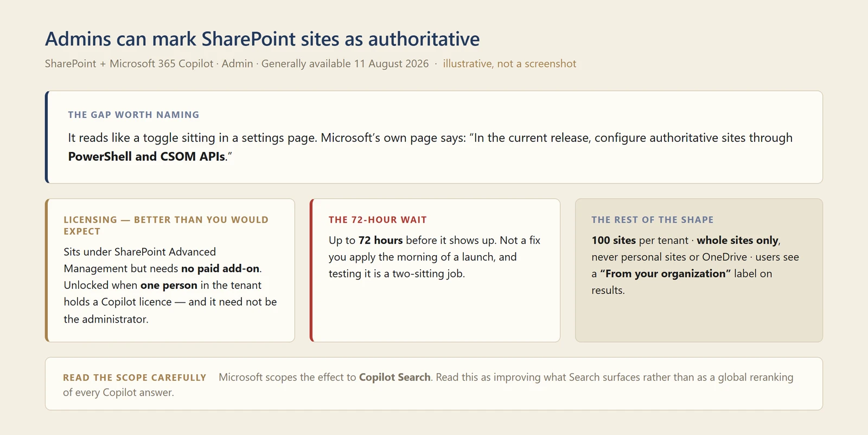Click the bold 'no paid add-on' text
This screenshot has height=435, width=868.
click(x=220, y=269)
